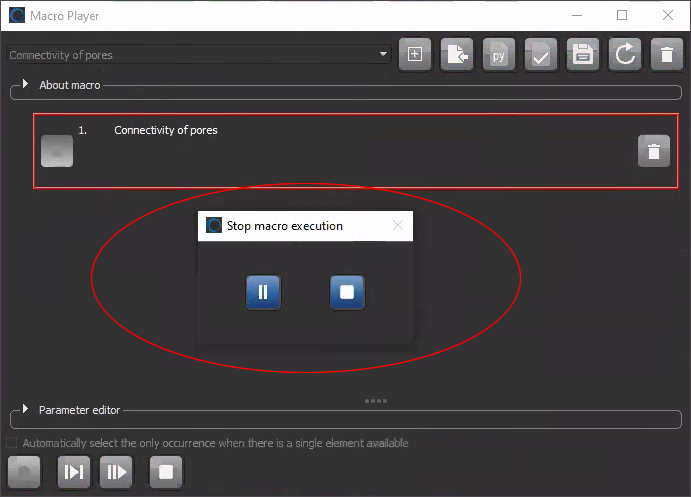
Task: Click the add new macro icon
Action: pos(416,56)
